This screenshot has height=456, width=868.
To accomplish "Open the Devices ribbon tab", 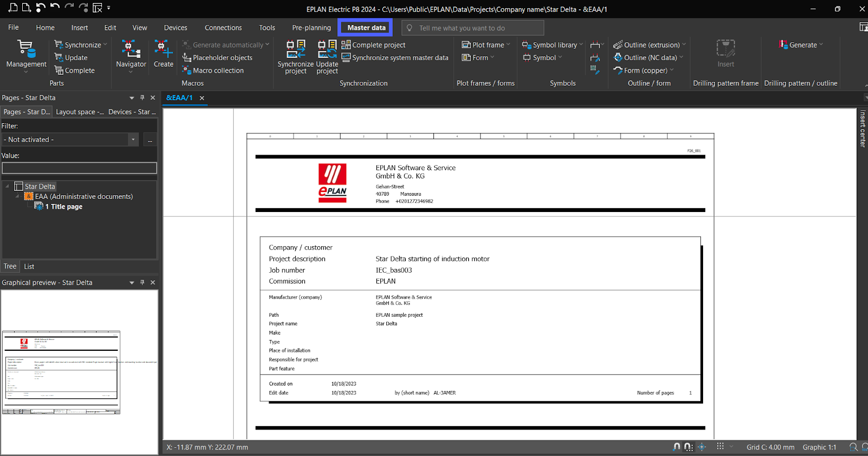I will pyautogui.click(x=175, y=28).
